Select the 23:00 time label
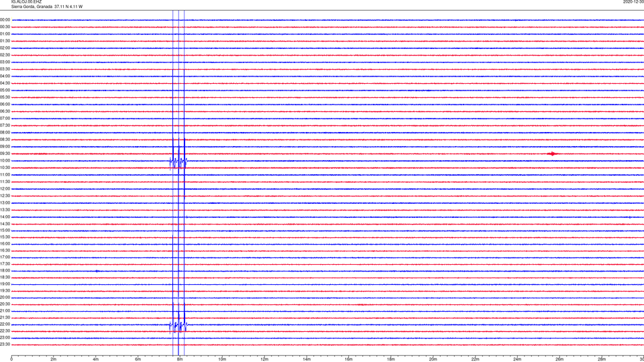The image size is (644, 362). pos(5,338)
